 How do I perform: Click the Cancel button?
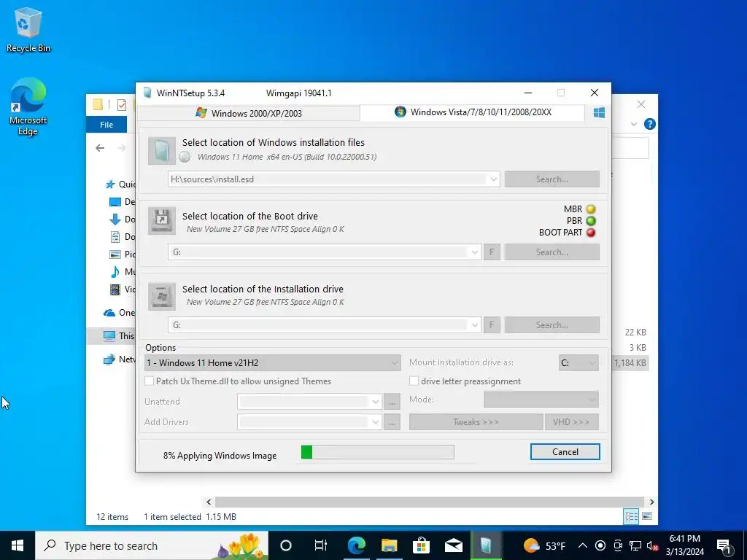[x=565, y=452]
